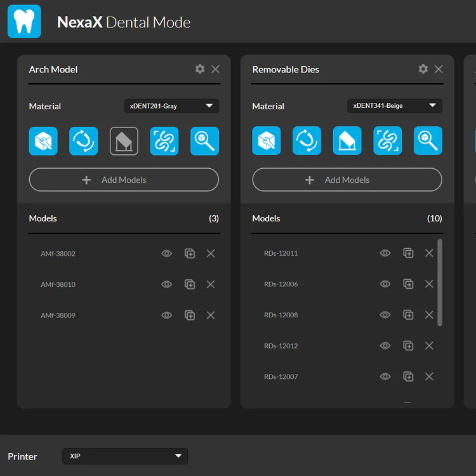Screen dimensions: 476x476
Task: Open Arch Model settings gear
Action: tap(200, 69)
